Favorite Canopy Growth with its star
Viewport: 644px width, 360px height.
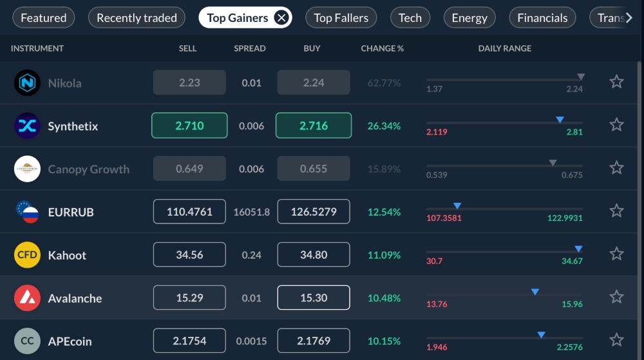[616, 167]
